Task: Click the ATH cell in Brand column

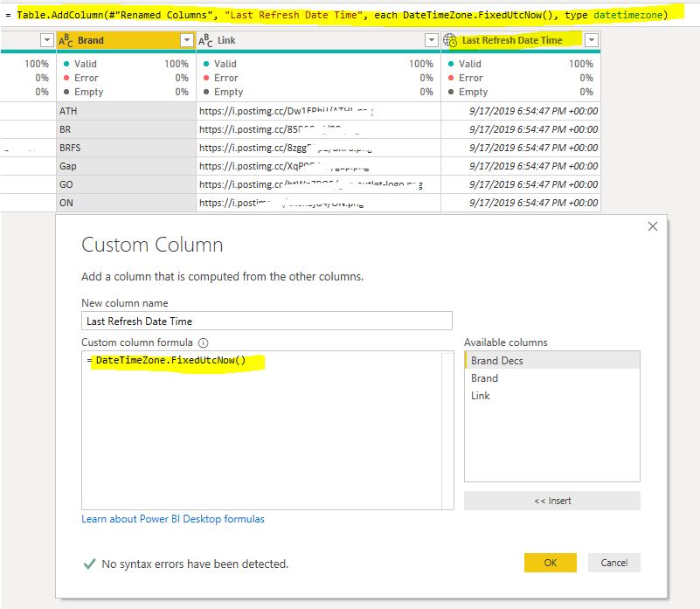Action: click(126, 111)
